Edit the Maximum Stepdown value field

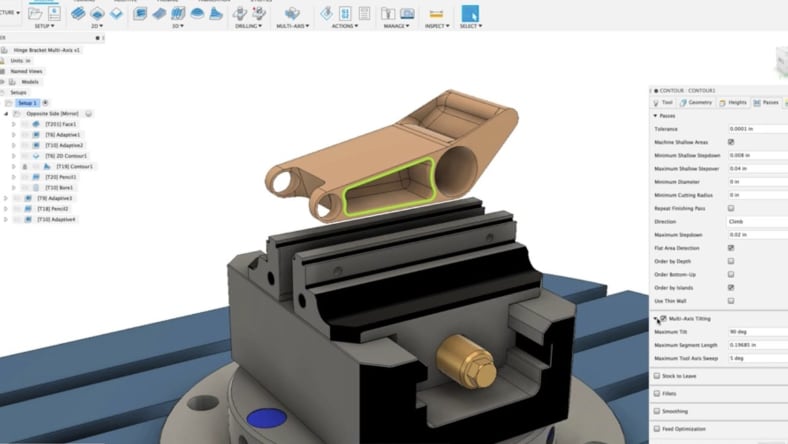click(757, 235)
